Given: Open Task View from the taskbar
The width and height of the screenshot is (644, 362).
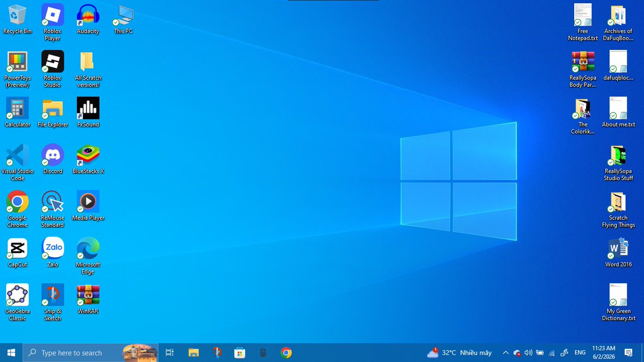Looking at the screenshot, I should point(170,352).
